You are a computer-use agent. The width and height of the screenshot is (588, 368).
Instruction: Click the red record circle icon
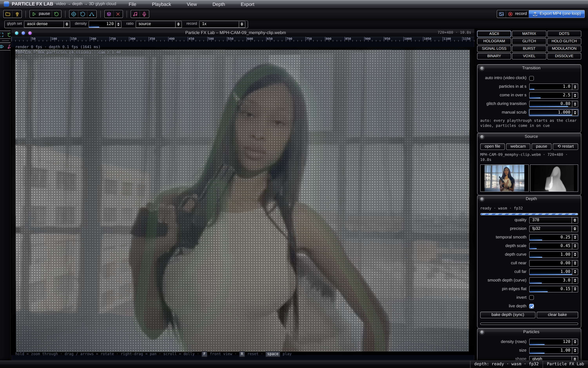510,14
